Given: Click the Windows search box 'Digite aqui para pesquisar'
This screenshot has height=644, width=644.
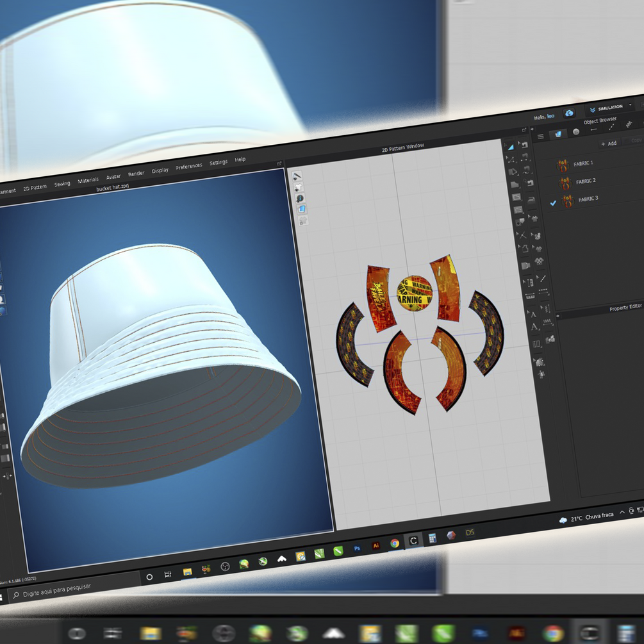Looking at the screenshot, I should [x=74, y=588].
